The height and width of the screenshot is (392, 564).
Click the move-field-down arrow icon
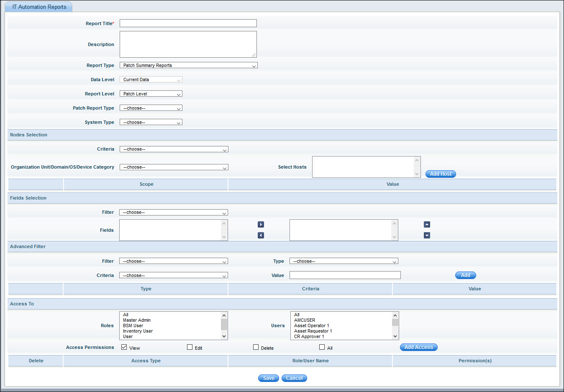tap(427, 235)
